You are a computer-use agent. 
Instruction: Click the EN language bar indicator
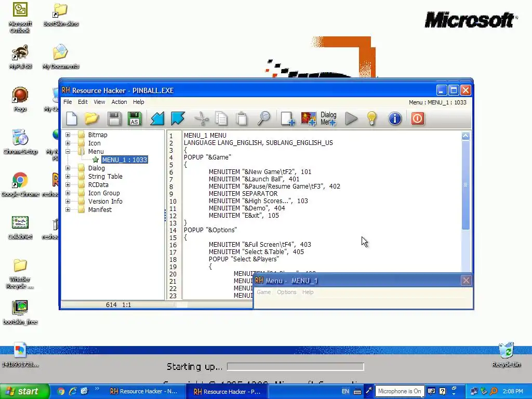pos(345,391)
